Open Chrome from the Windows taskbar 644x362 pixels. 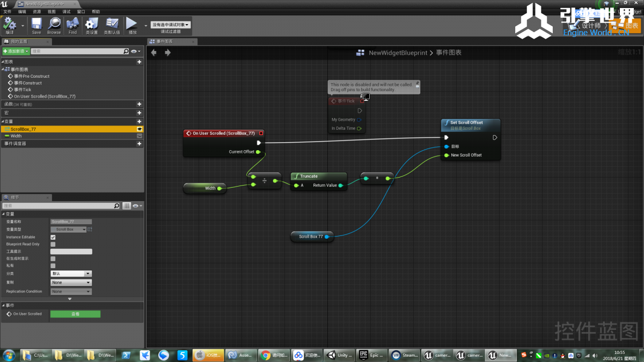pyautogui.click(x=273, y=355)
